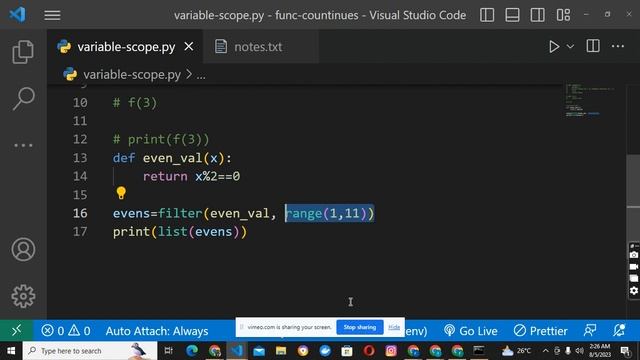
Task: Open Opera browser from the taskbar
Action: coord(369,351)
